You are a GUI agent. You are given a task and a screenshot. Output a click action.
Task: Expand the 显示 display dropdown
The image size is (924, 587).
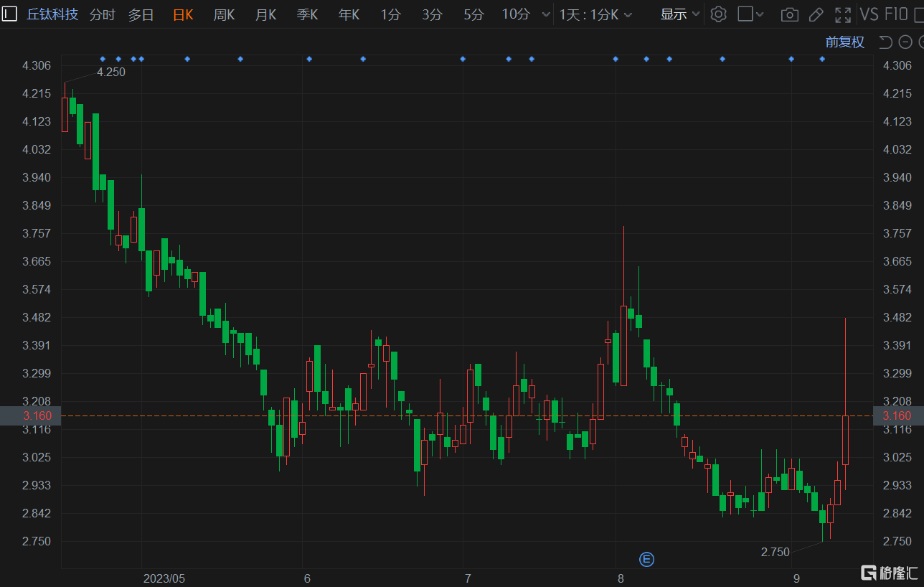coord(679,14)
